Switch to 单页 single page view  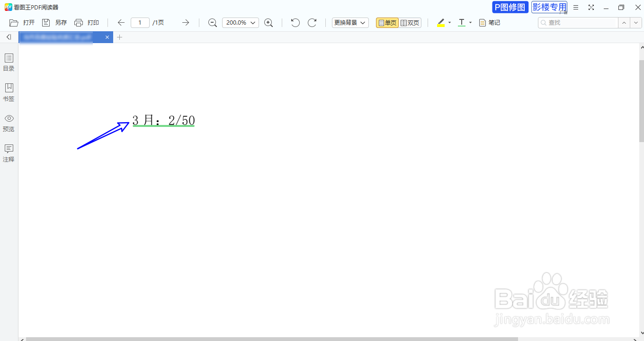coord(387,23)
